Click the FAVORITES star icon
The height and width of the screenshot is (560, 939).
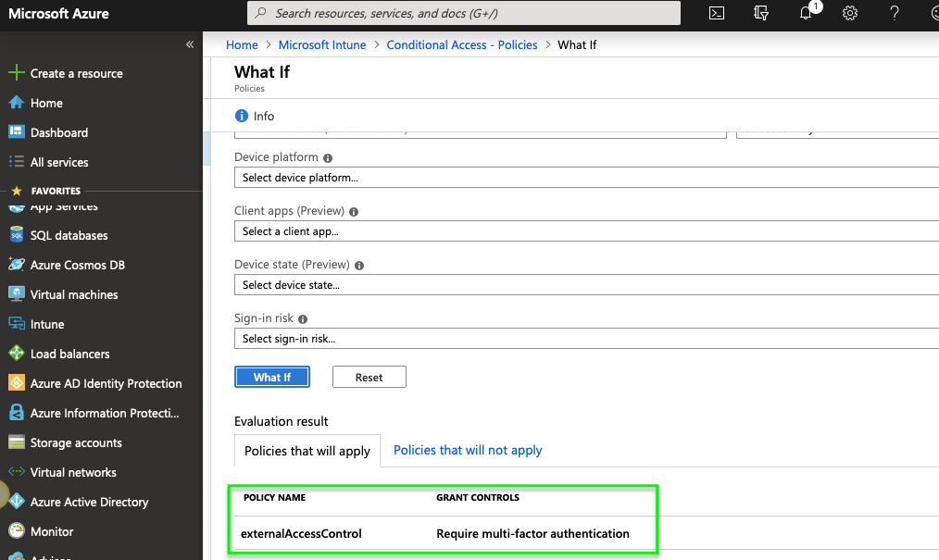pos(16,191)
